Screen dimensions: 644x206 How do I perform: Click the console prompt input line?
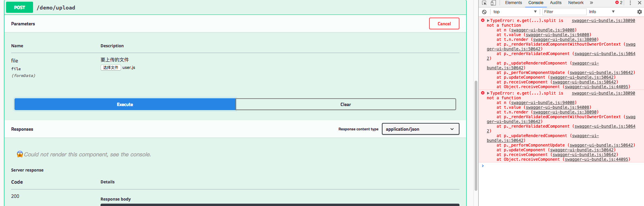[562, 166]
